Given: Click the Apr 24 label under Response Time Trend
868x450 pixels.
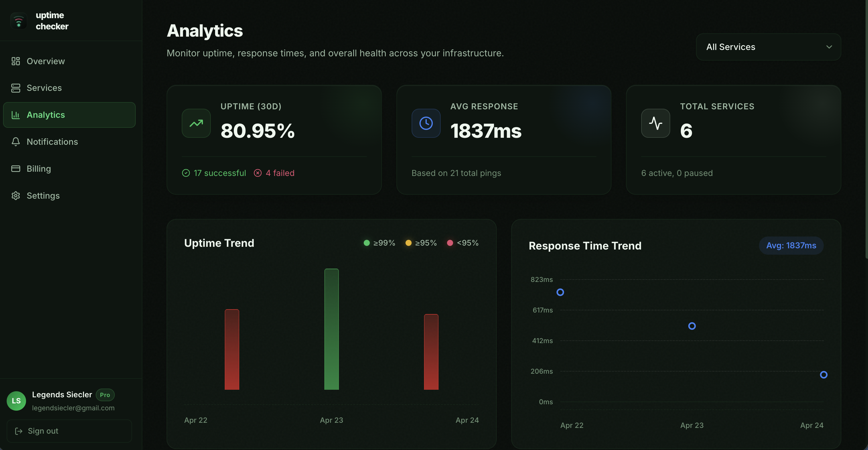Looking at the screenshot, I should pyautogui.click(x=812, y=425).
